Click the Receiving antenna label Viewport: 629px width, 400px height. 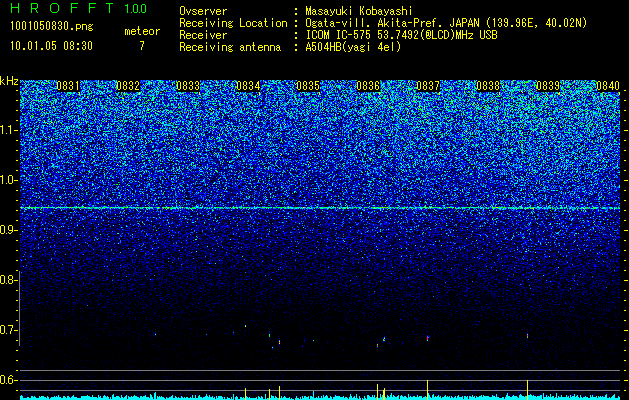pos(230,47)
